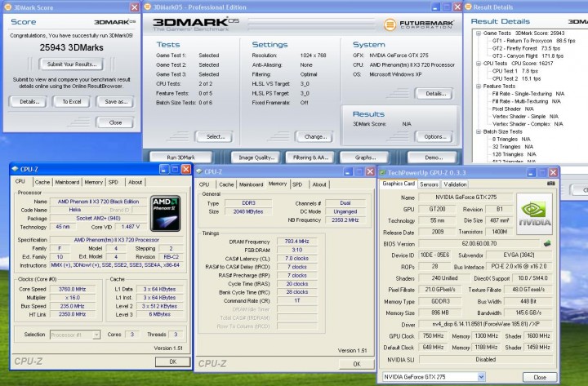Screen dimensions: 588x386
Task: Open the SPD tab in the CPU-Z Memory window
Action: coord(297,184)
